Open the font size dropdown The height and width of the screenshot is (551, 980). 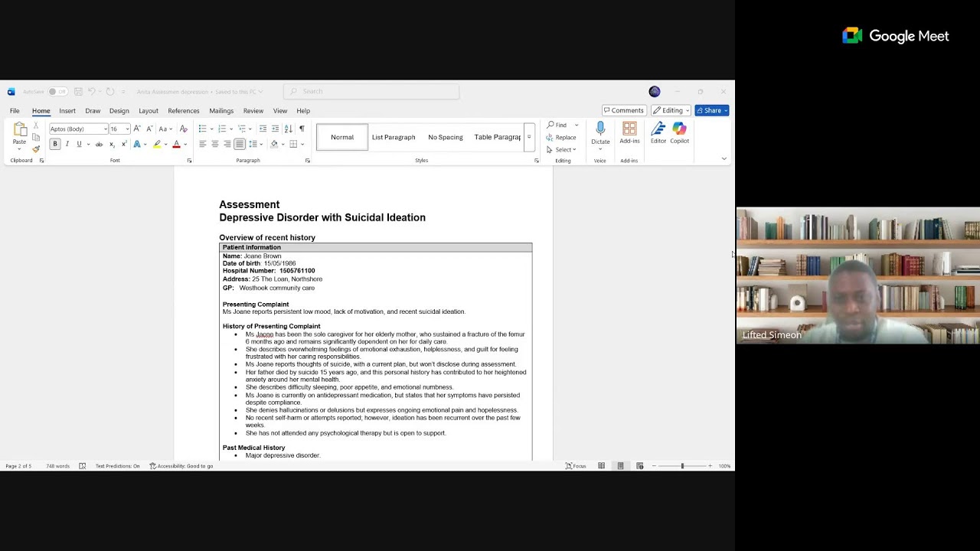[x=127, y=129]
